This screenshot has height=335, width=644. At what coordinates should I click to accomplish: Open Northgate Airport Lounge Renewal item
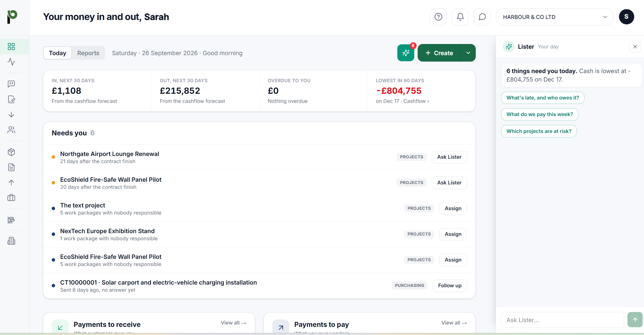109,154
